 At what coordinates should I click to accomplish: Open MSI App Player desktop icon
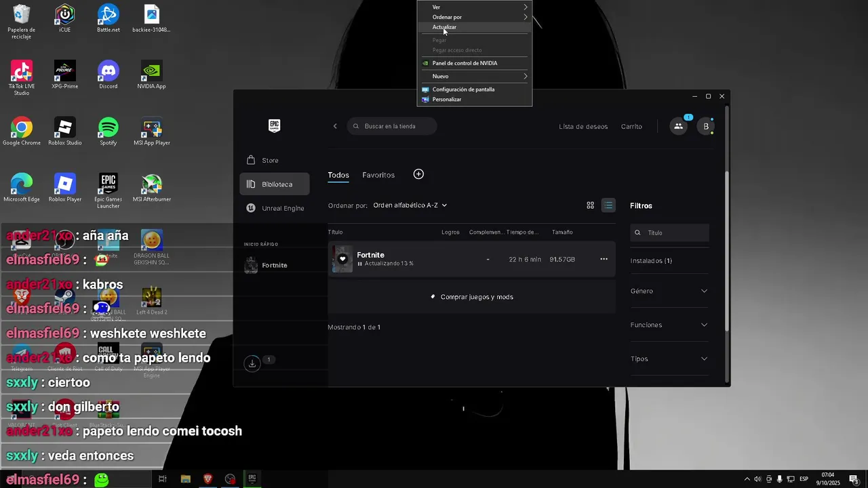[151, 131]
